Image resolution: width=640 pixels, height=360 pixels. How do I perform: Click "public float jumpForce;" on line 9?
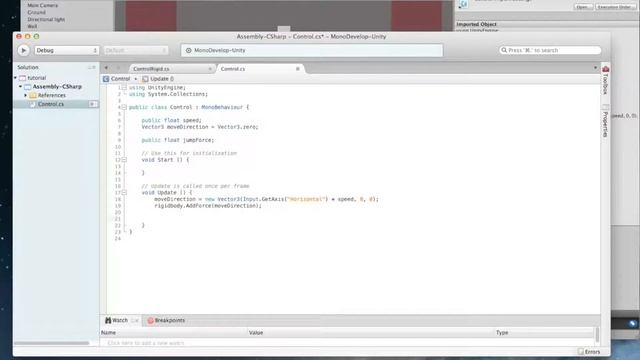178,140
